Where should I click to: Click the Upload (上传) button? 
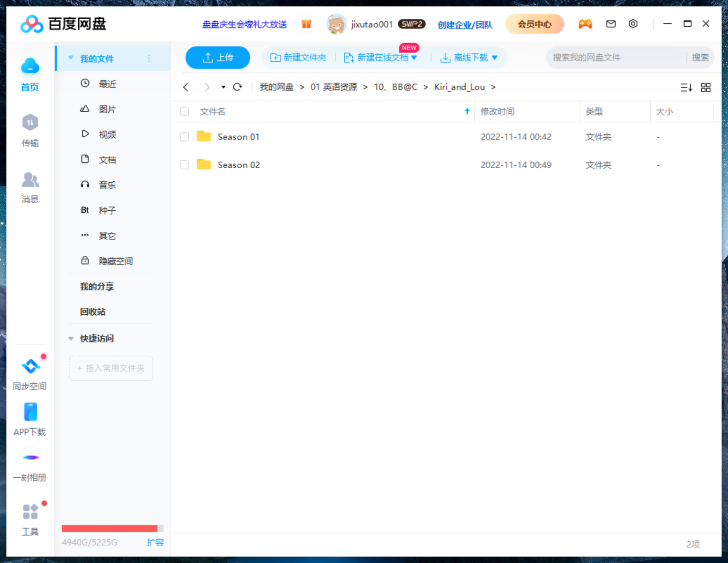pyautogui.click(x=218, y=58)
